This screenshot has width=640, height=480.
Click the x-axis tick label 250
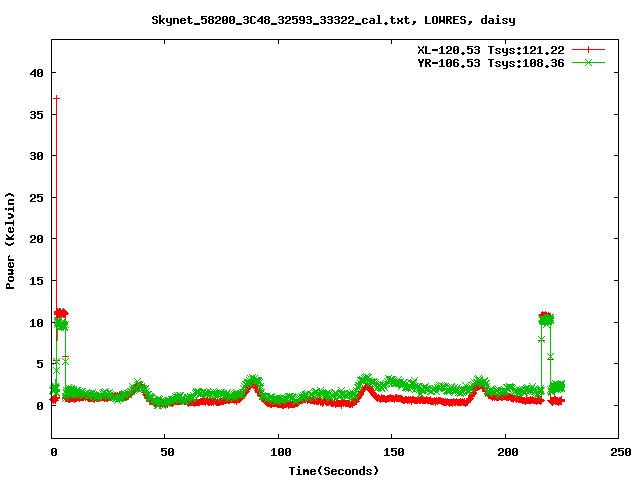point(621,452)
